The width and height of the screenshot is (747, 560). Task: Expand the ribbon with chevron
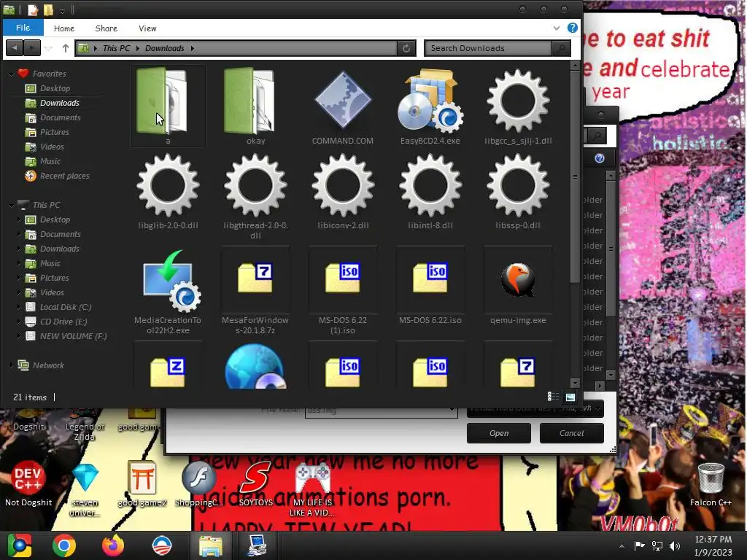click(556, 28)
